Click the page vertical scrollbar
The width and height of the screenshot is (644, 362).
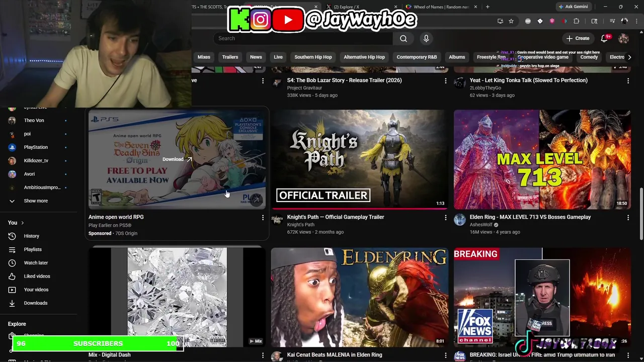(641, 215)
